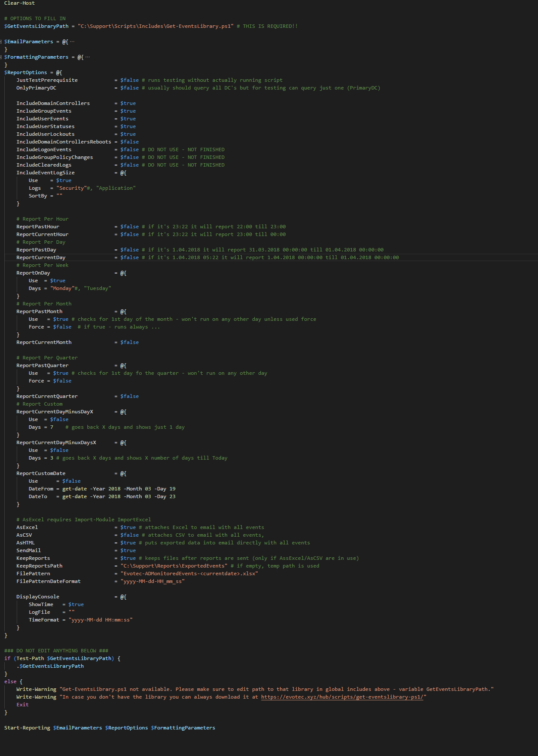This screenshot has width=538, height=756.
Task: Click the $false value of IncludeDomainControllersReboots
Action: [129, 142]
